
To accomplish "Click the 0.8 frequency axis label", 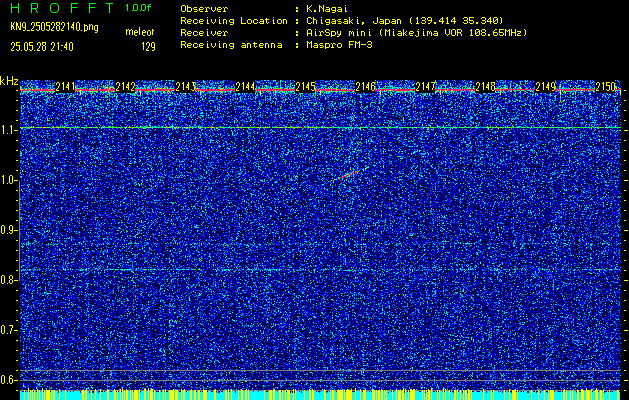I will pos(9,280).
